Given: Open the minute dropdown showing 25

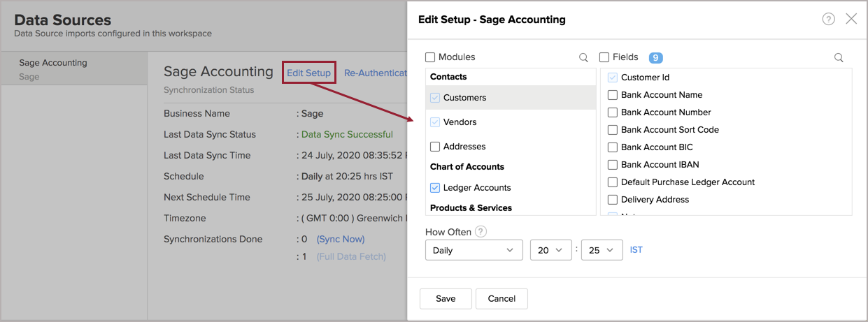Looking at the screenshot, I should (602, 250).
